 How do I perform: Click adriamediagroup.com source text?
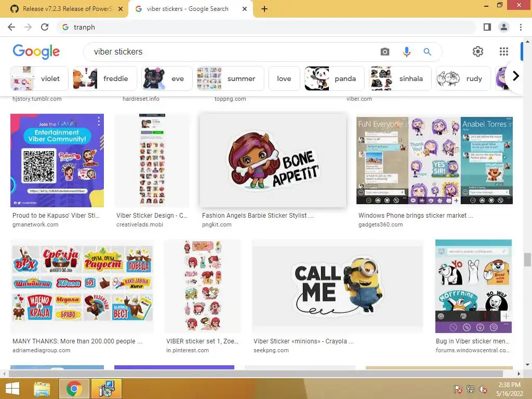coord(42,351)
